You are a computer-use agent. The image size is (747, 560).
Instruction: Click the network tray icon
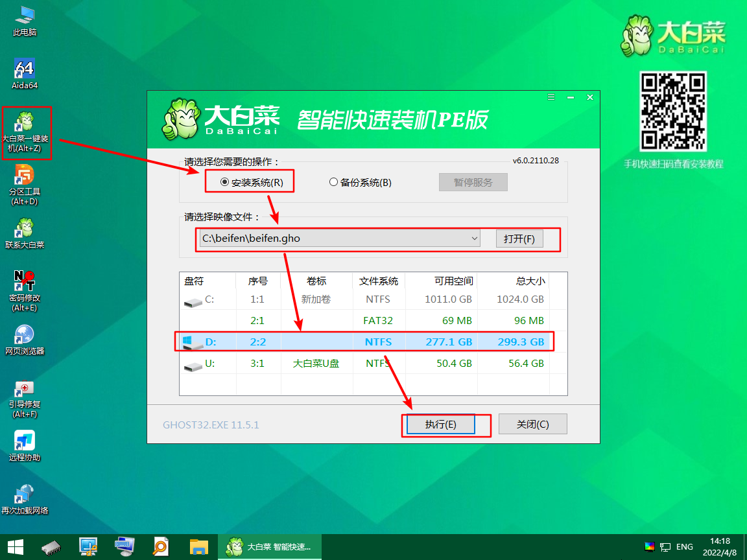tap(665, 546)
